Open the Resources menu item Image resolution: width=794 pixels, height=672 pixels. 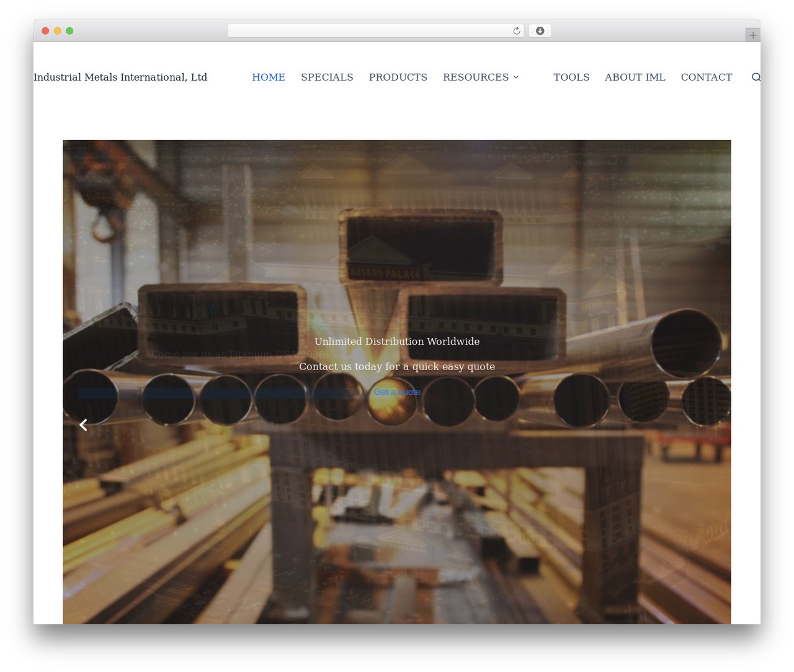coord(476,77)
